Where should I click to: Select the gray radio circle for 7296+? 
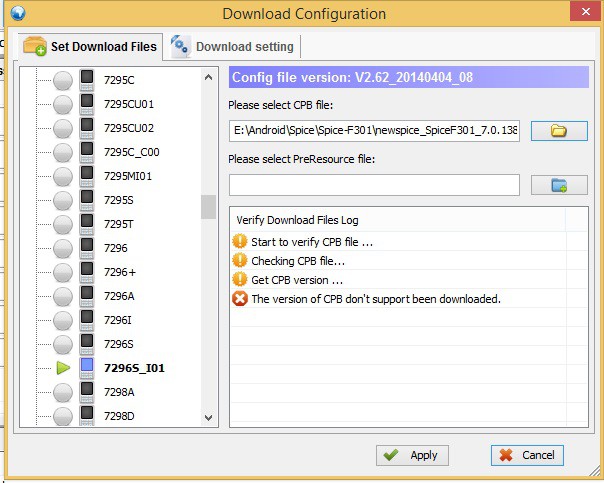pyautogui.click(x=63, y=272)
